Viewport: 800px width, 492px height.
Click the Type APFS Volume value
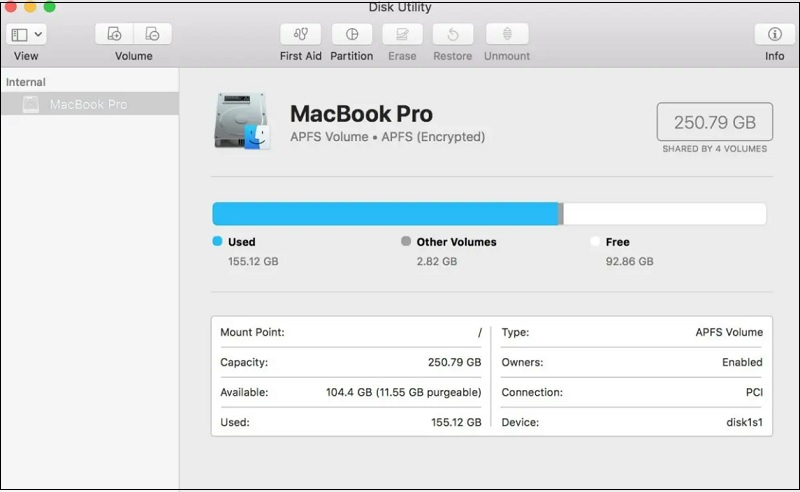[729, 332]
